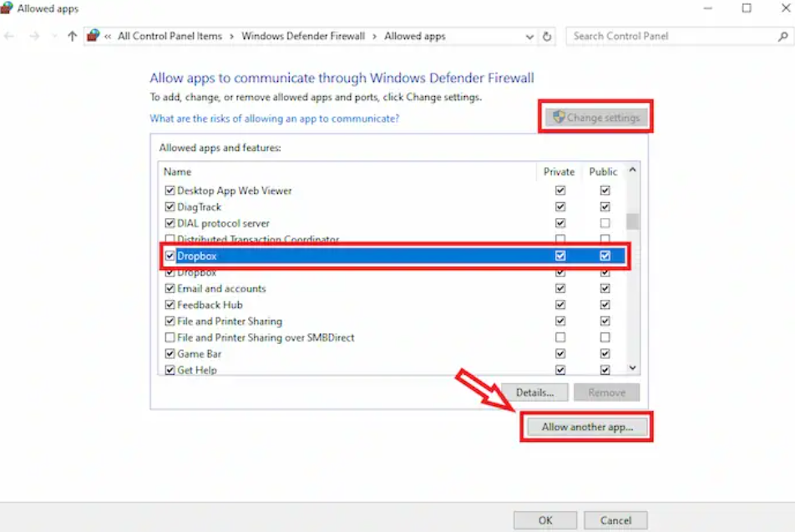Toggle the DIAL protocol server name checkbox
Viewport: 795px width, 532px height.
170,223
